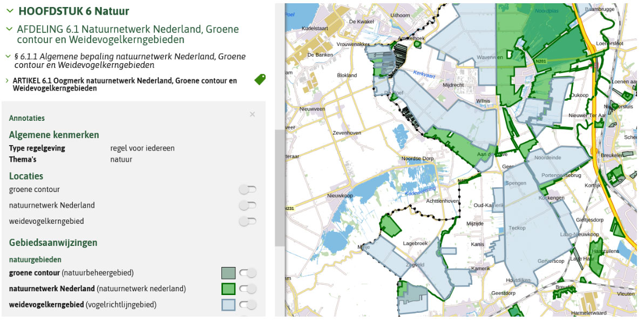The width and height of the screenshot is (644, 322).
Task: Click the green annotations tag icon
Action: pyautogui.click(x=260, y=79)
